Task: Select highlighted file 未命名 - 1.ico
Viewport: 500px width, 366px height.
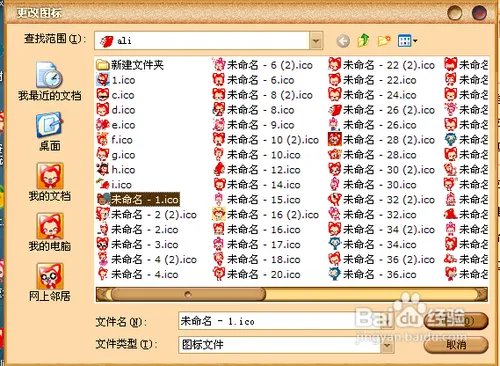Action: (x=138, y=199)
